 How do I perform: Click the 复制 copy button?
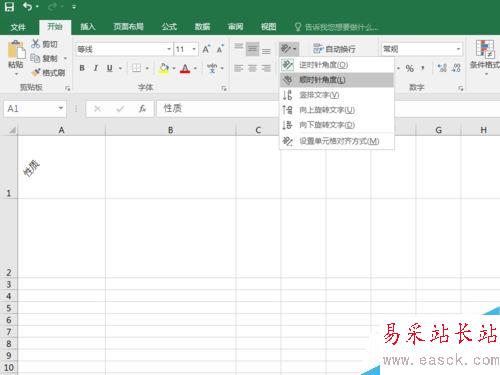coord(44,58)
